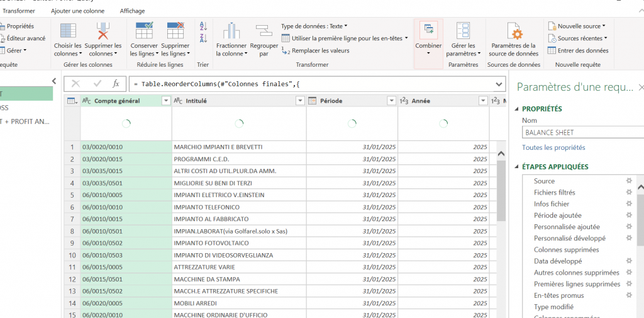644x318 pixels.
Task: Confirm formula with the checkmark icon
Action: (97, 84)
